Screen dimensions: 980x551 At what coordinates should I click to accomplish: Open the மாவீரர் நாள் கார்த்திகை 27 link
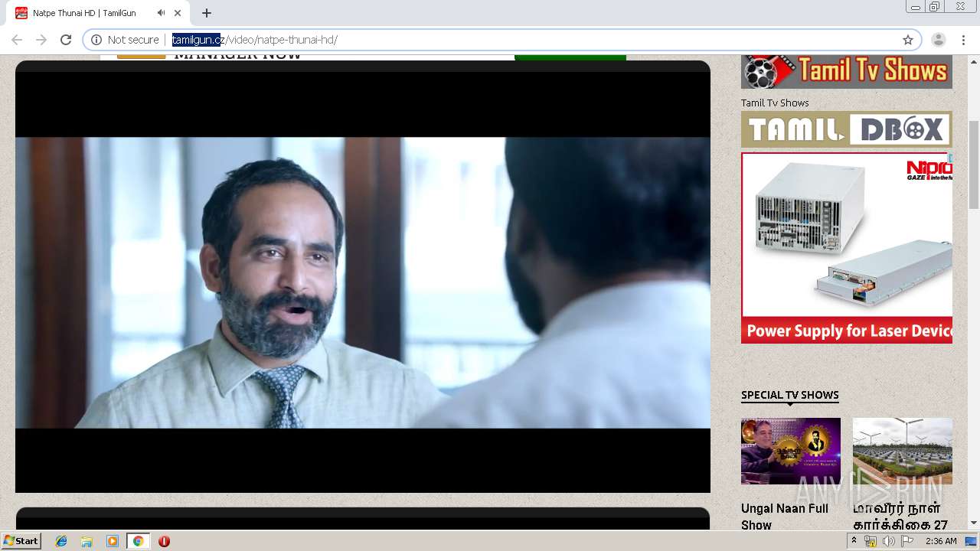900,516
